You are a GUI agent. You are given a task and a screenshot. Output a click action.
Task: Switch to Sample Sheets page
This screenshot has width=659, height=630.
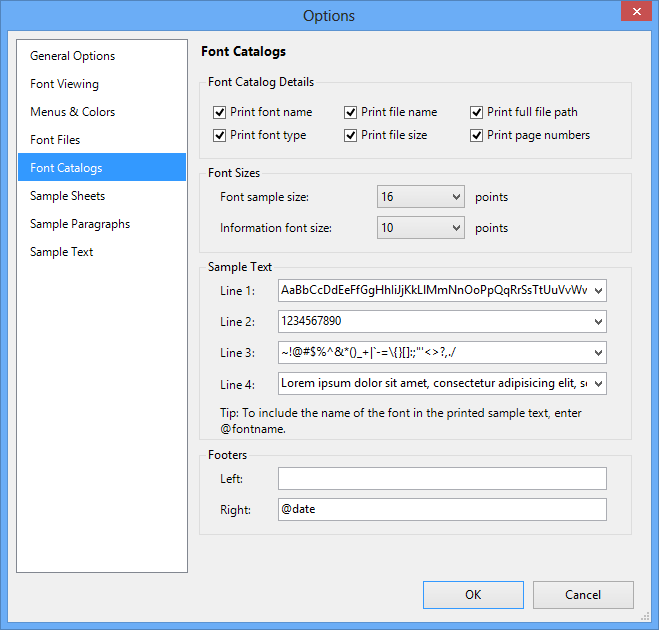[x=68, y=196]
